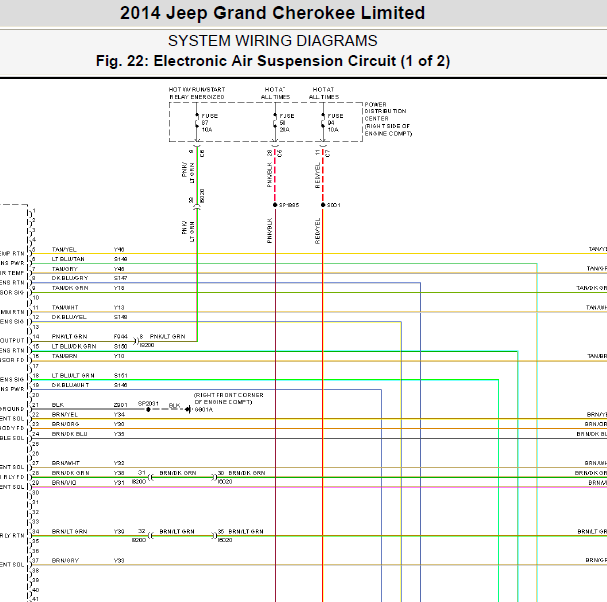Screen dimensions: 607x602
Task: Click the 'PNK/LT GRN' label at pin 14
Action: pos(70,336)
